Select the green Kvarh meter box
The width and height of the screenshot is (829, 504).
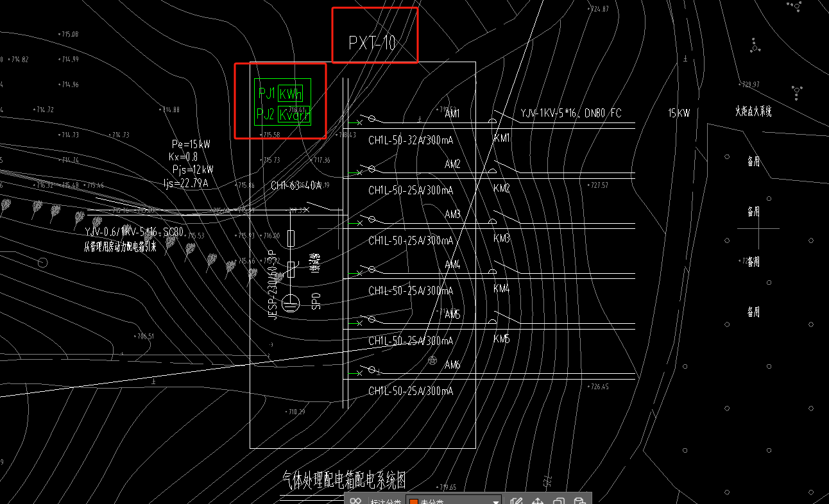click(295, 115)
